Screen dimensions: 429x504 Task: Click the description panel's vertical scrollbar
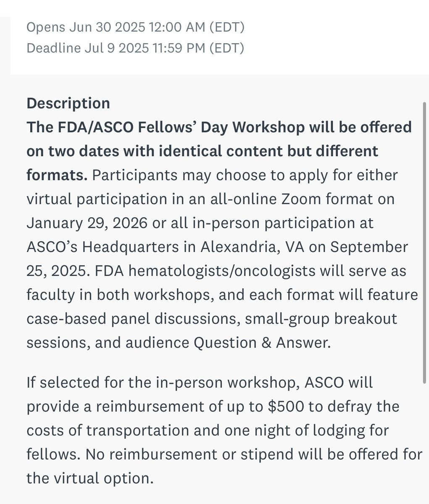[x=424, y=242]
